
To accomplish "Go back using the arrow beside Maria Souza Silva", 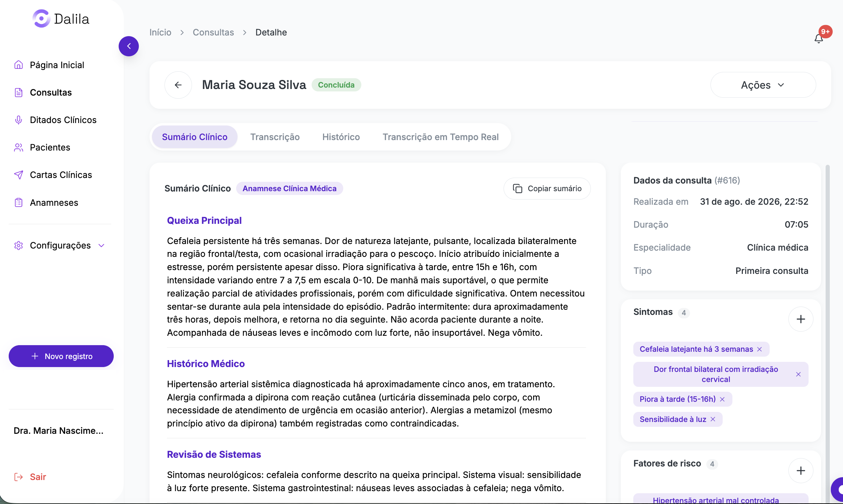I will (178, 85).
